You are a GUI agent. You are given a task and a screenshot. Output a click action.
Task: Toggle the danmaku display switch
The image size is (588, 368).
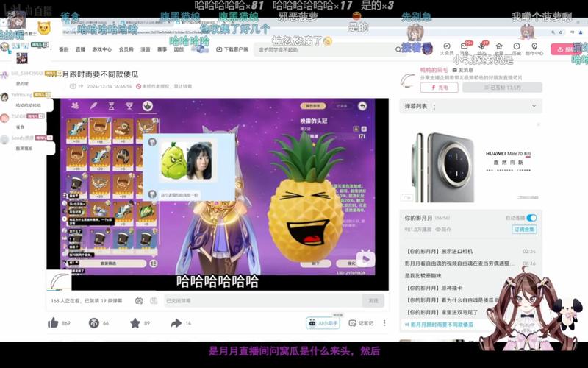pyautogui.click(x=139, y=300)
